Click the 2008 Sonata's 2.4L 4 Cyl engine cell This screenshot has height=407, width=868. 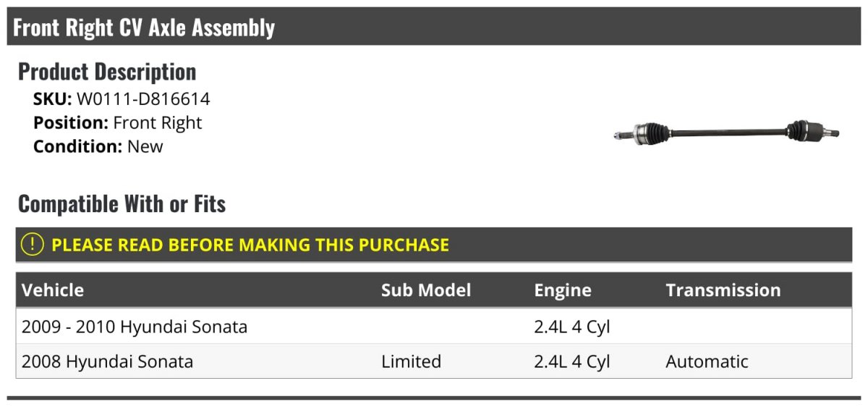[572, 361]
